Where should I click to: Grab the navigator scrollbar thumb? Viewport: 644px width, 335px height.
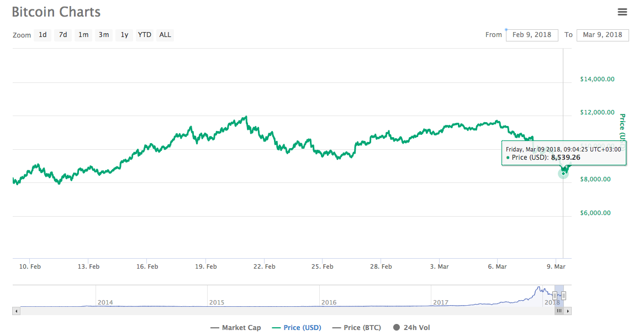point(559,311)
